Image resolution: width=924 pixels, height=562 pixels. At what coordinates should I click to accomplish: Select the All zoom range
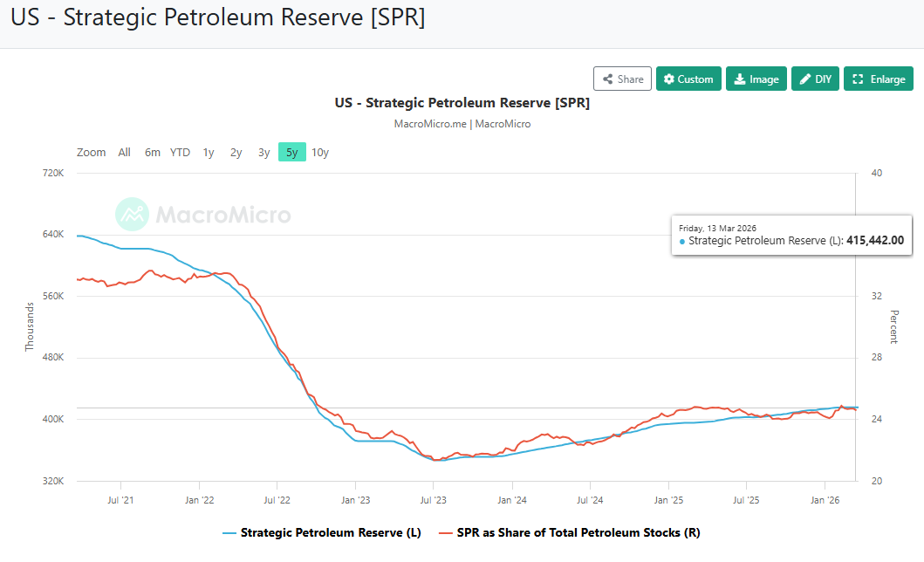tap(124, 153)
